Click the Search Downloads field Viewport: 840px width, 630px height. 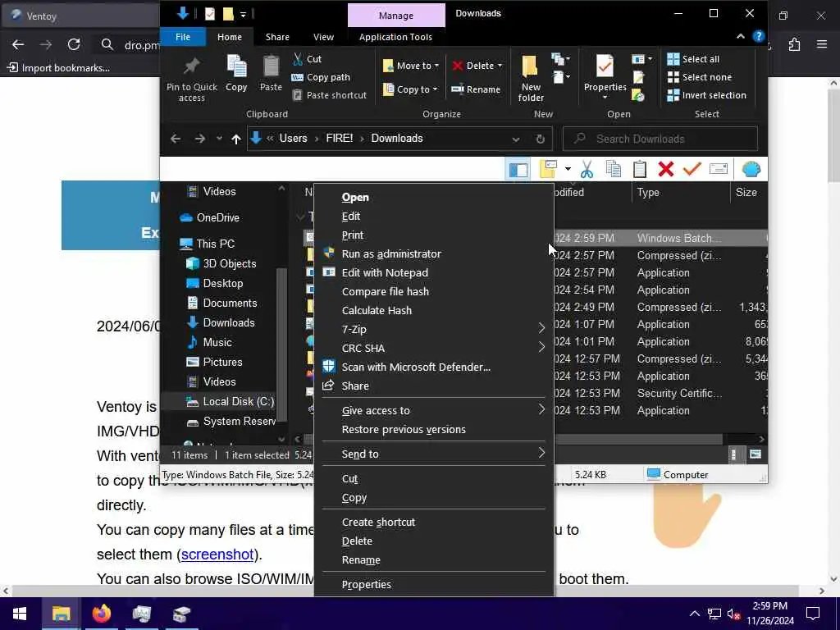coord(660,139)
